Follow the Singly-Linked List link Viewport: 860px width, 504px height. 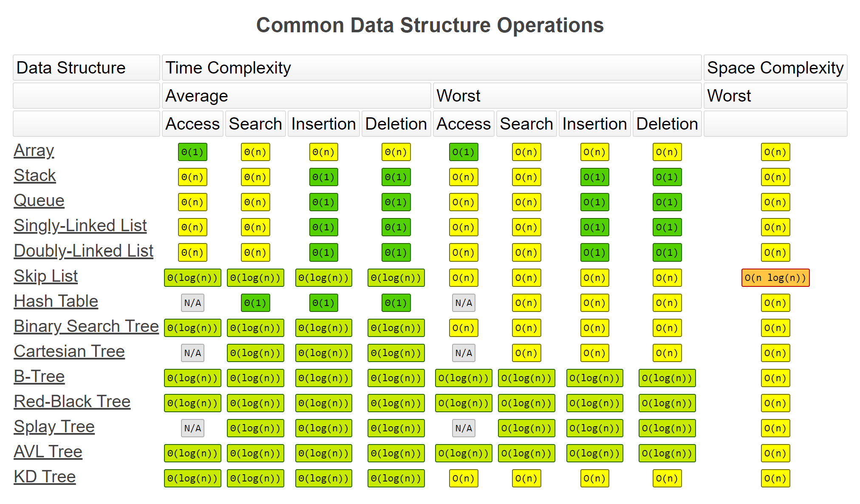point(80,226)
